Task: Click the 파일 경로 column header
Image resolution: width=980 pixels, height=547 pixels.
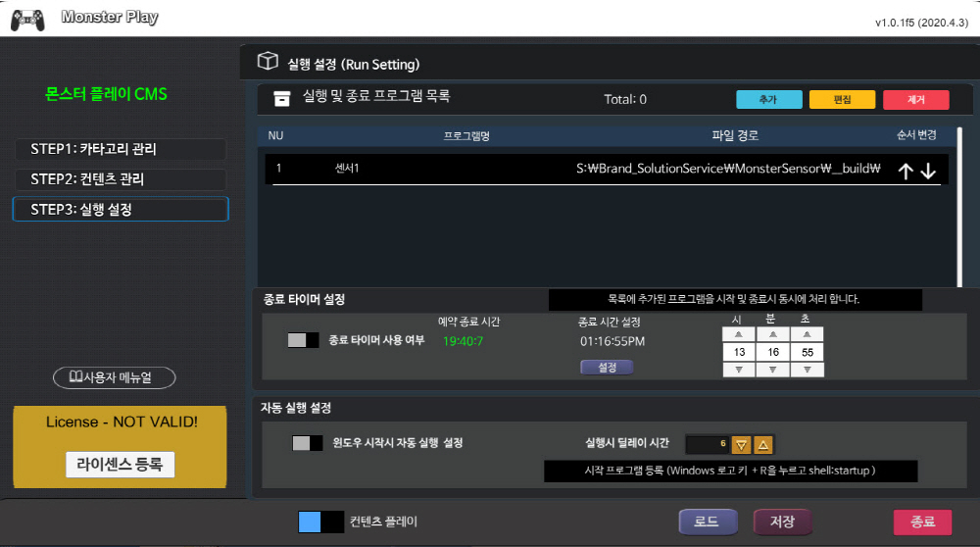Action: coord(735,135)
